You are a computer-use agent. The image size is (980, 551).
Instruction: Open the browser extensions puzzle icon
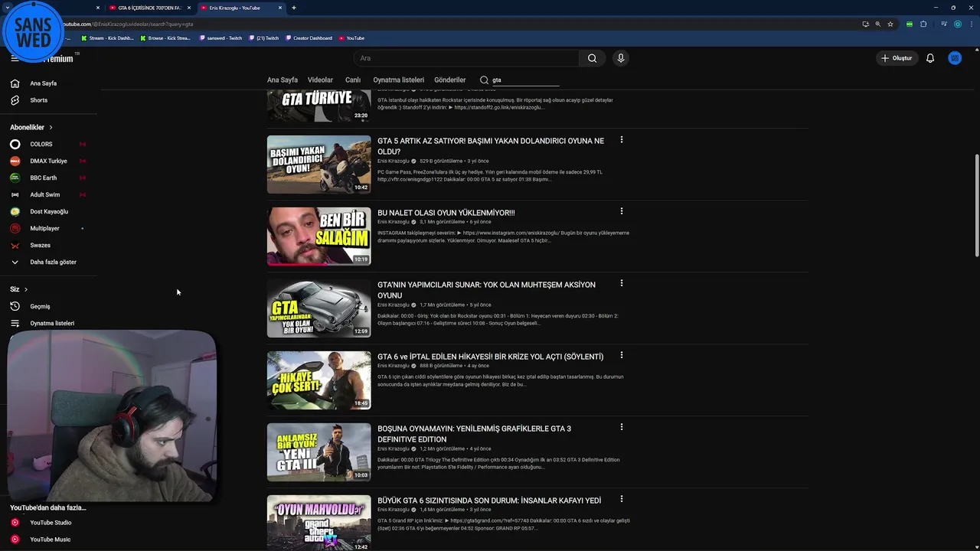[x=923, y=24]
